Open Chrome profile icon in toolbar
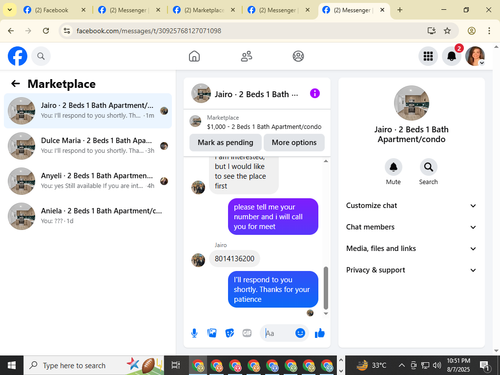Screen dimensions: 500x375 point(471,31)
